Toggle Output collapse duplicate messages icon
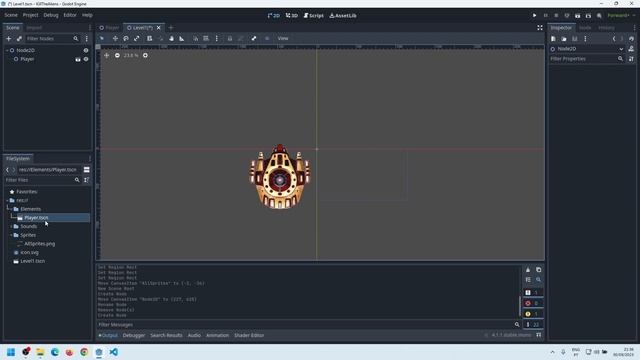 528,280
